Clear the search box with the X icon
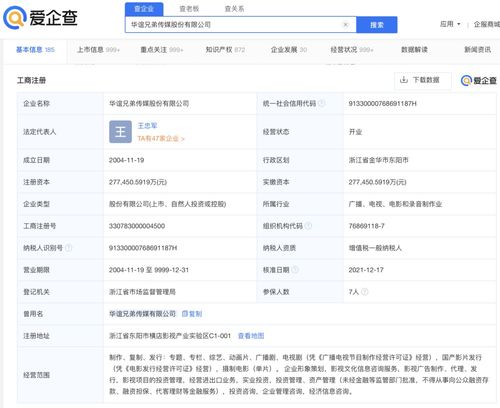500x408 pixels. (x=346, y=25)
